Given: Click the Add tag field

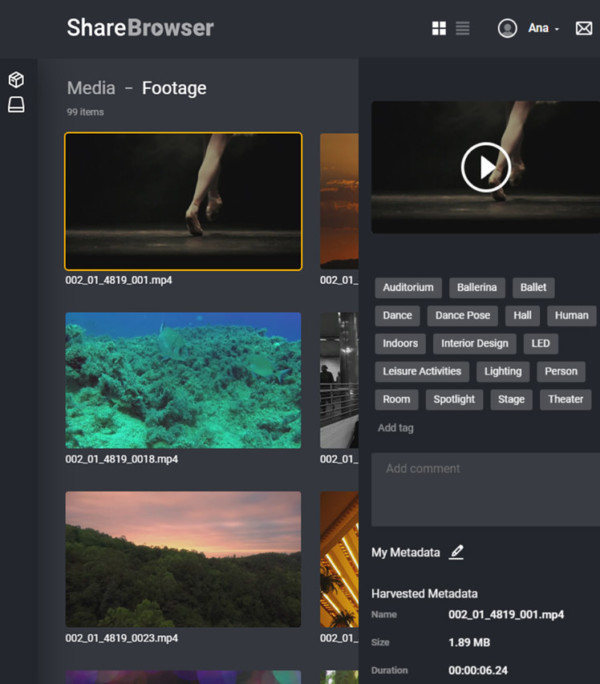Looking at the screenshot, I should point(396,428).
